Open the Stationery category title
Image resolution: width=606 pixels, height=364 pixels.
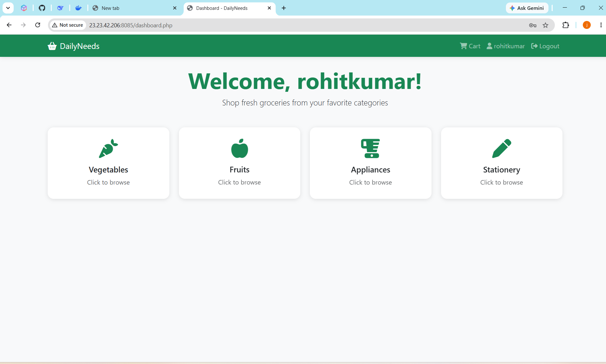[502, 170]
